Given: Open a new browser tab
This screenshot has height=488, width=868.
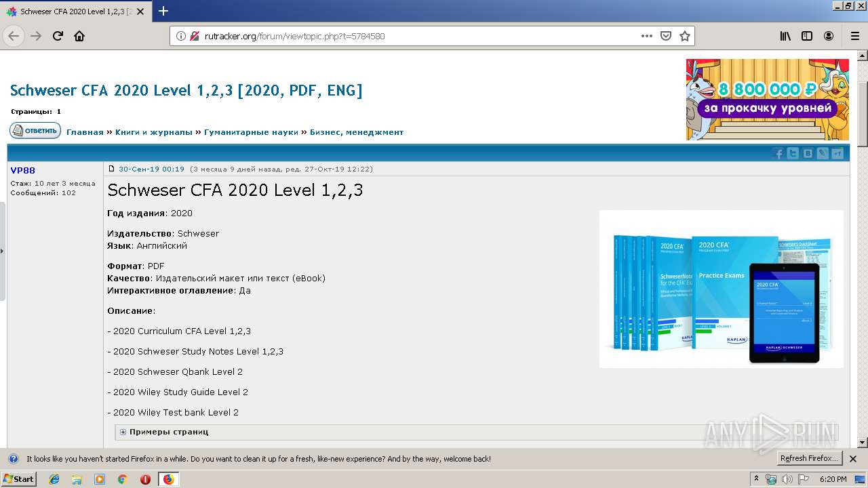Looking at the screenshot, I should coord(163,11).
